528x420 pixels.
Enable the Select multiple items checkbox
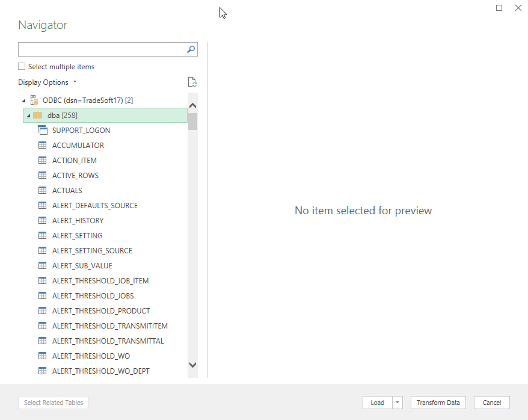point(22,67)
